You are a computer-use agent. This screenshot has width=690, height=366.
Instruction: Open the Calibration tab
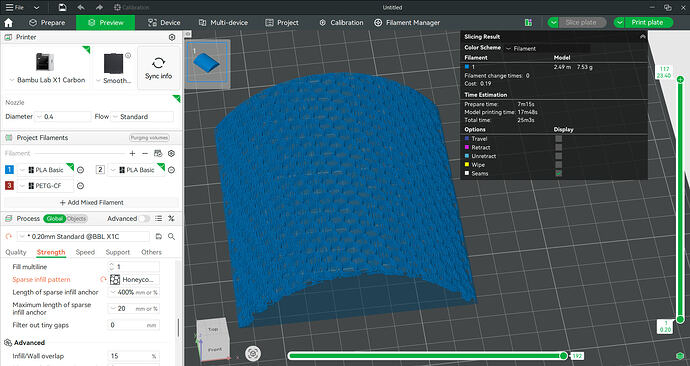click(x=341, y=22)
